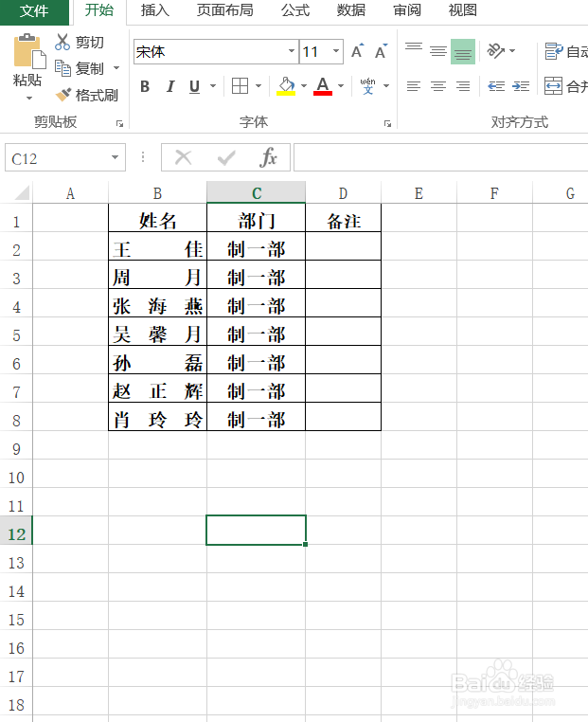Switch to the 视图 tab
Viewport: 588px width, 722px height.
click(x=463, y=10)
